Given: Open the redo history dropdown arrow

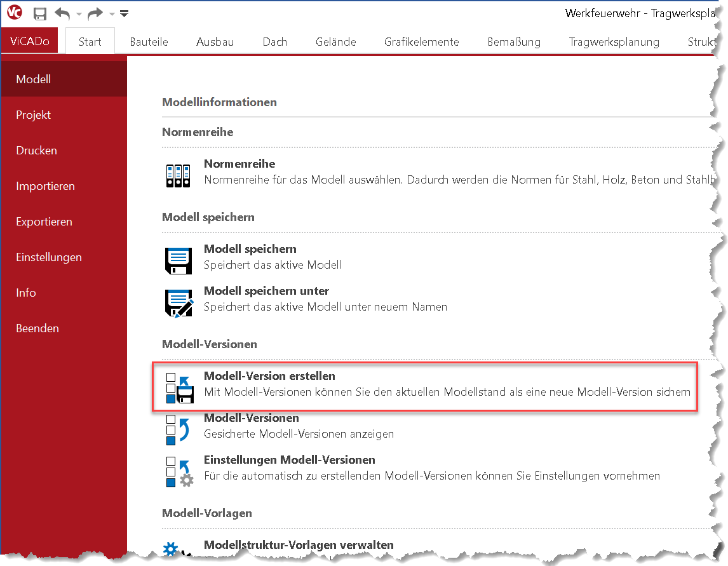Looking at the screenshot, I should pyautogui.click(x=112, y=14).
